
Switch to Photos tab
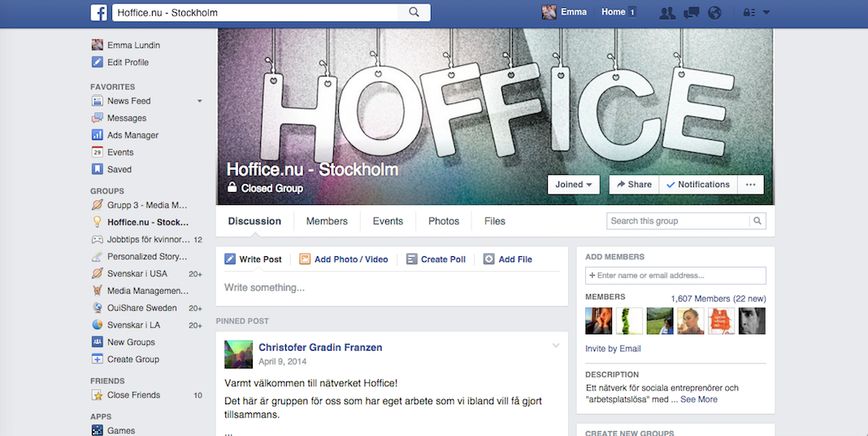pos(444,221)
